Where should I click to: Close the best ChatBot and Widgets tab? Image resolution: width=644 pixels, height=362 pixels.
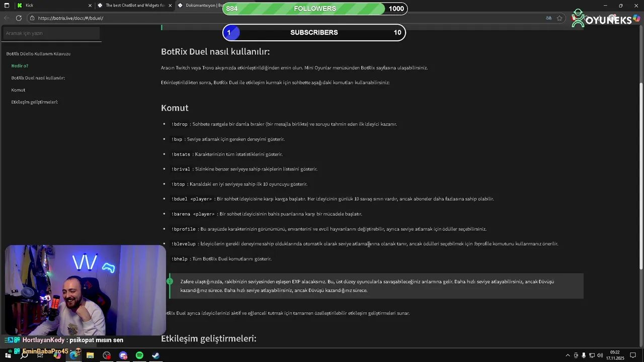pyautogui.click(x=170, y=6)
